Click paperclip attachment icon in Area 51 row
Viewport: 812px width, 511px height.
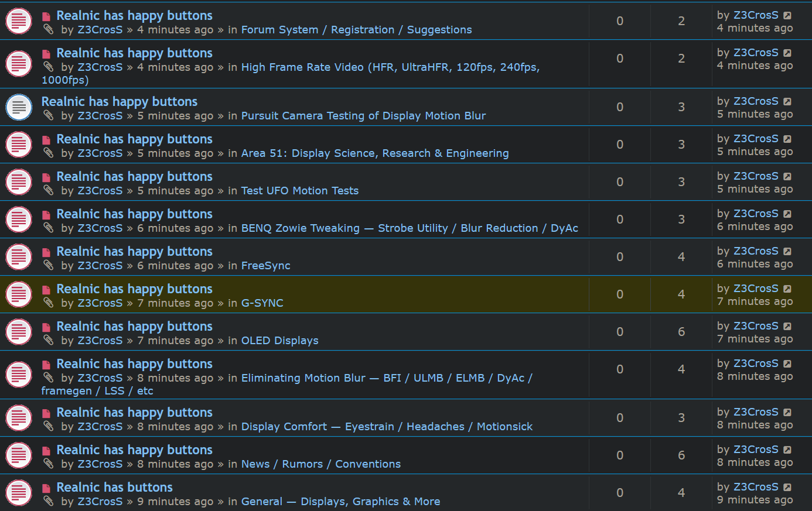[x=49, y=153]
